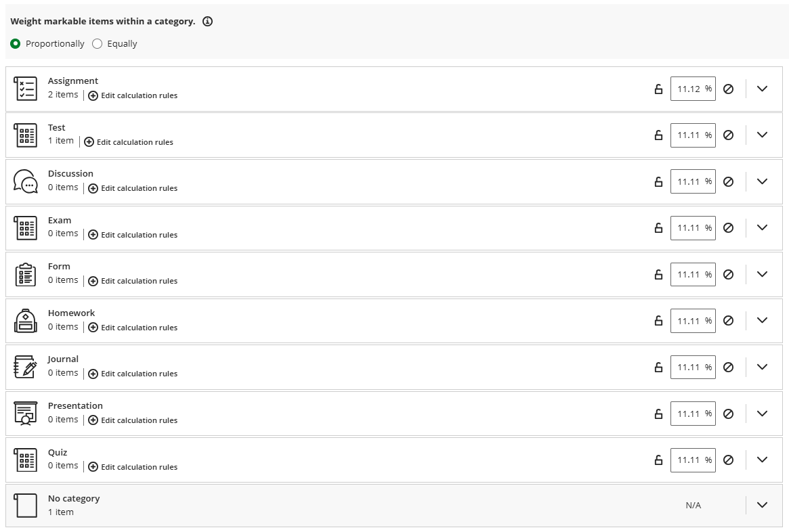Toggle the lock on Exam weight
The width and height of the screenshot is (789, 532).
point(658,228)
